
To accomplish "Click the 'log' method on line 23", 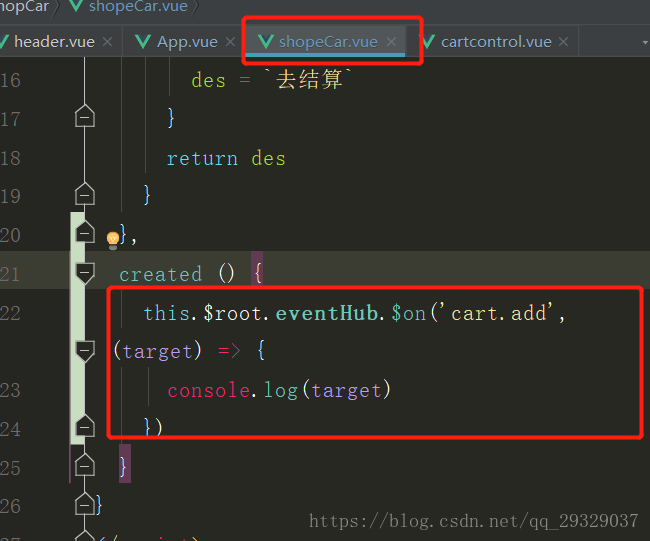I will click(x=281, y=391).
